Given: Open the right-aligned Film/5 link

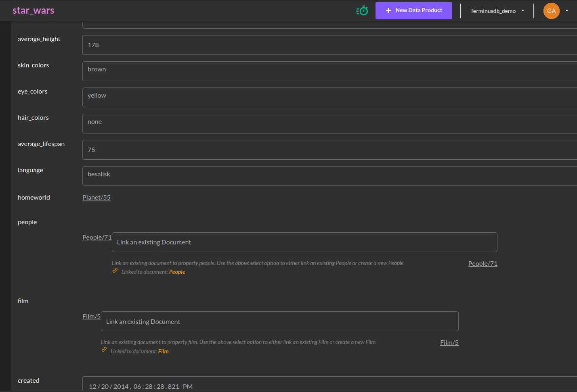Looking at the screenshot, I should tap(449, 342).
